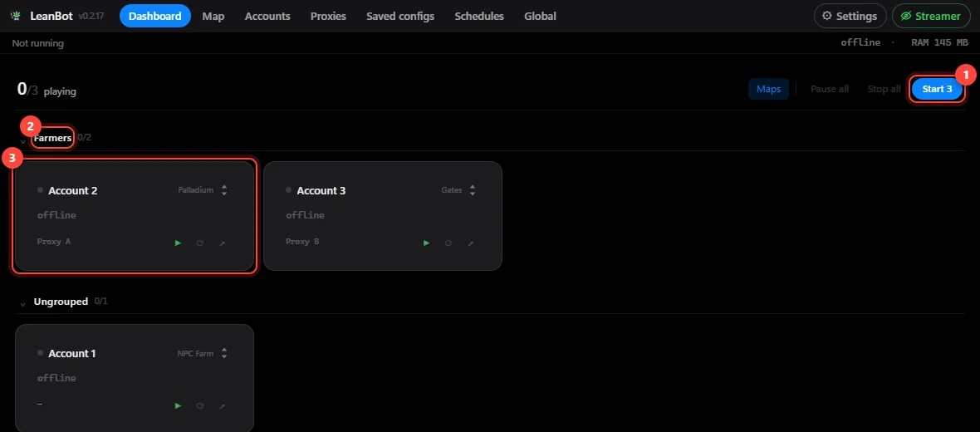The height and width of the screenshot is (432, 980).
Task: Switch to Saved configs tab
Action: click(x=400, y=17)
